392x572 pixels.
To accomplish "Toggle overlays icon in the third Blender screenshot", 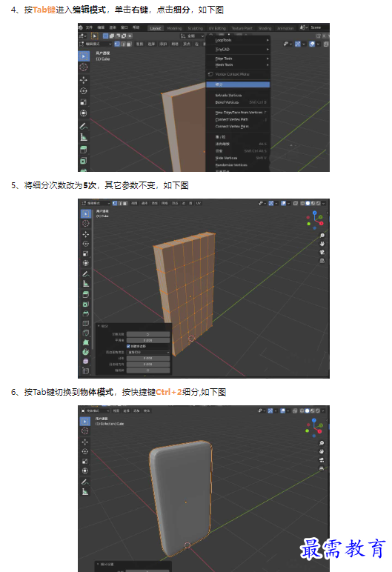I will (x=282, y=410).
